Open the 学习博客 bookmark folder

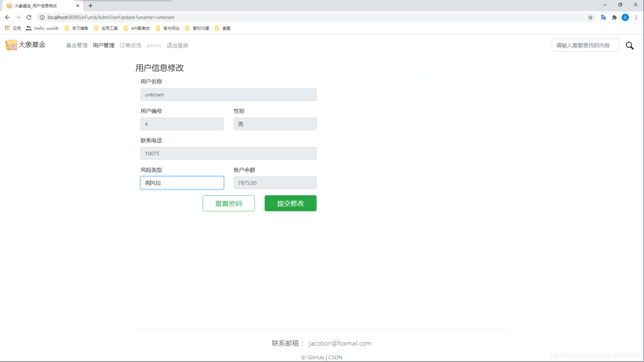coord(76,28)
